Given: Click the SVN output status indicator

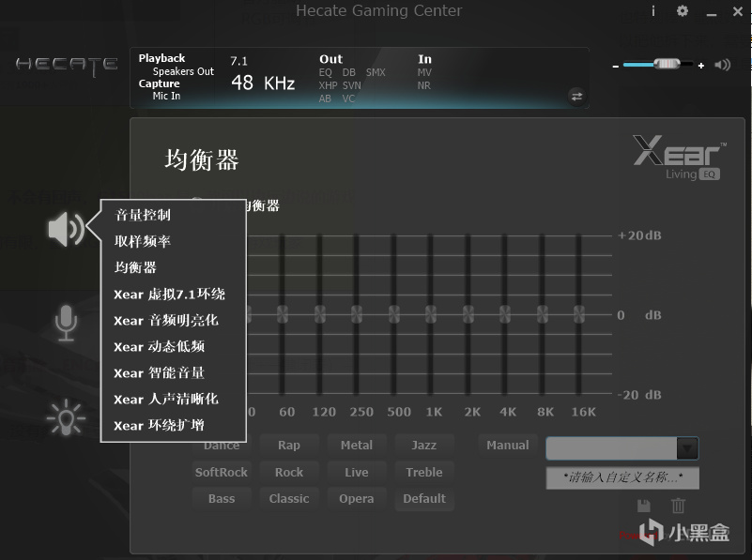Looking at the screenshot, I should [351, 85].
